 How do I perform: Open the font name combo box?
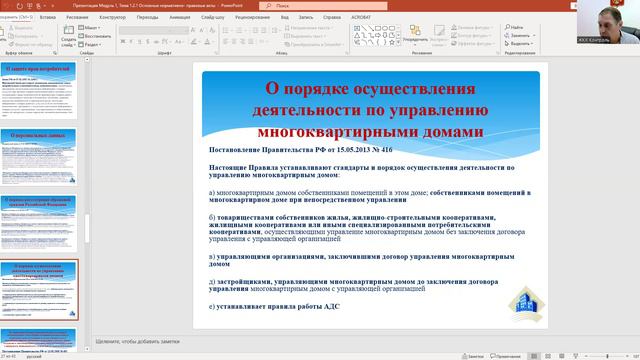(x=145, y=30)
